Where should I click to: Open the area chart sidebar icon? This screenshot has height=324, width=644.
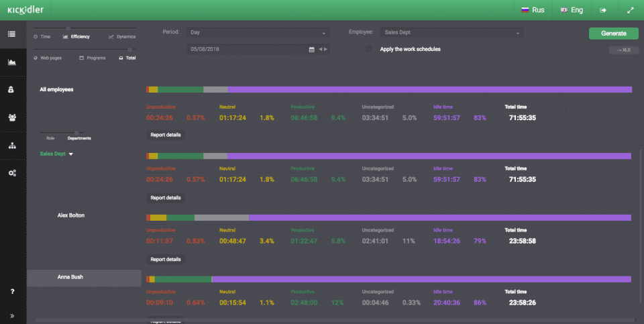coord(12,62)
